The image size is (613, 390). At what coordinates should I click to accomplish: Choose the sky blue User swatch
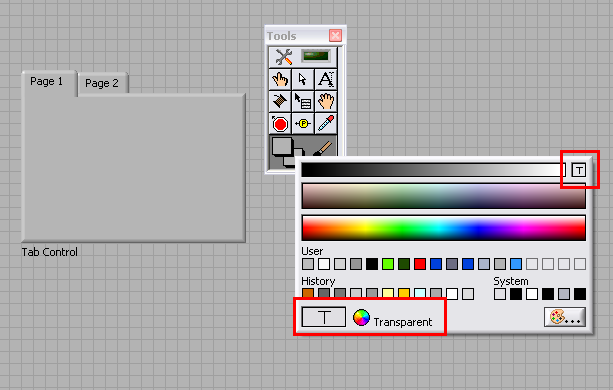[x=516, y=264]
